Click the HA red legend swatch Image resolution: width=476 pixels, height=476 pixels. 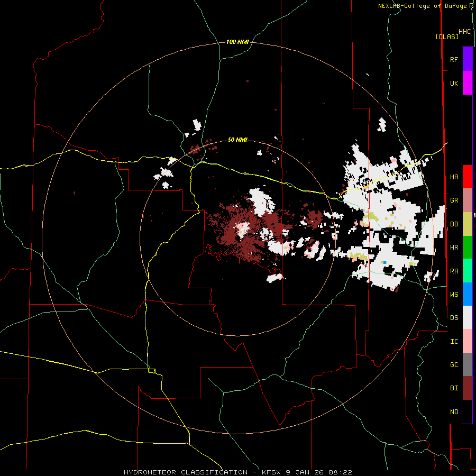tap(467, 177)
